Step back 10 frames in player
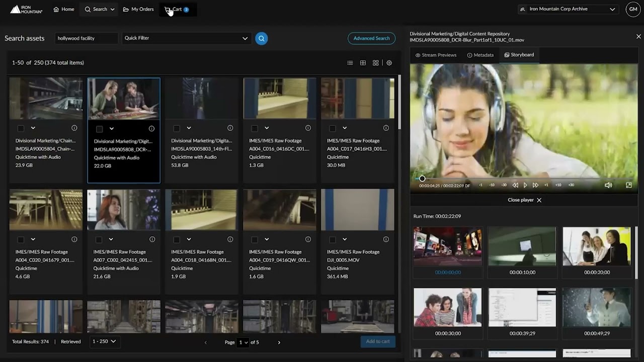644x362 pixels. coord(492,185)
